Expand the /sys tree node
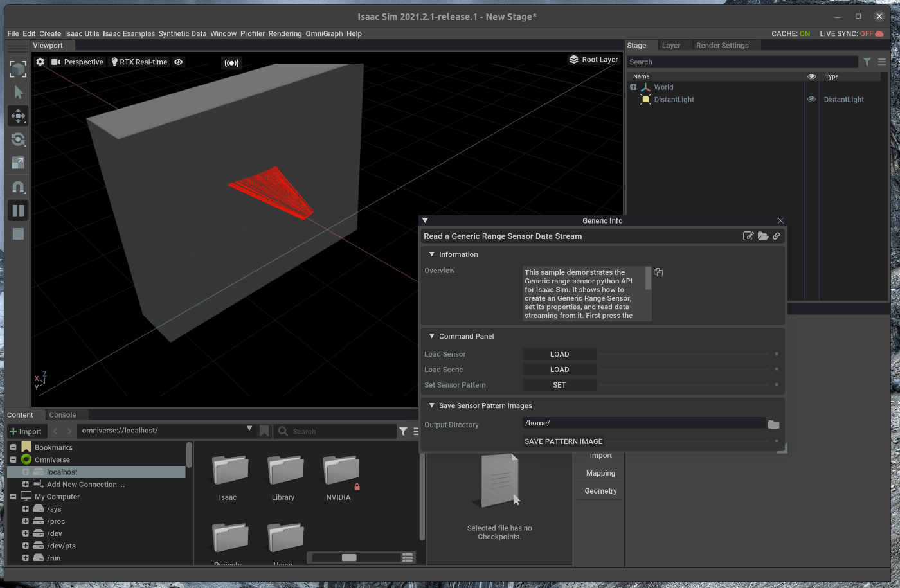Image resolution: width=900 pixels, height=588 pixels. pos(25,509)
